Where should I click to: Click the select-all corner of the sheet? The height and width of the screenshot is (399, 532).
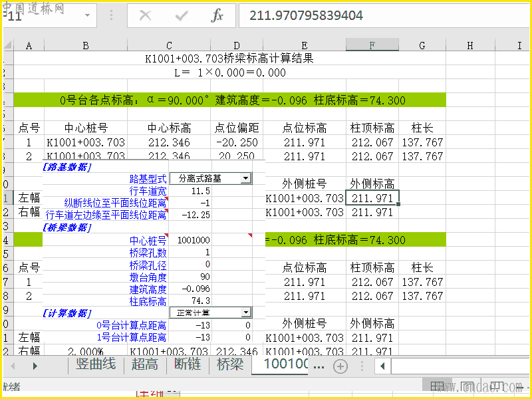coord(8,45)
